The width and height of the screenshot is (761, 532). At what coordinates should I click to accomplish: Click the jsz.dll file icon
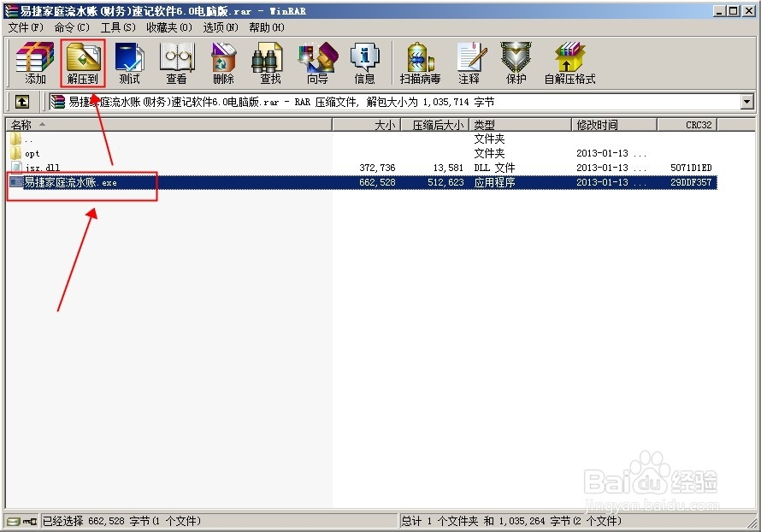point(16,168)
